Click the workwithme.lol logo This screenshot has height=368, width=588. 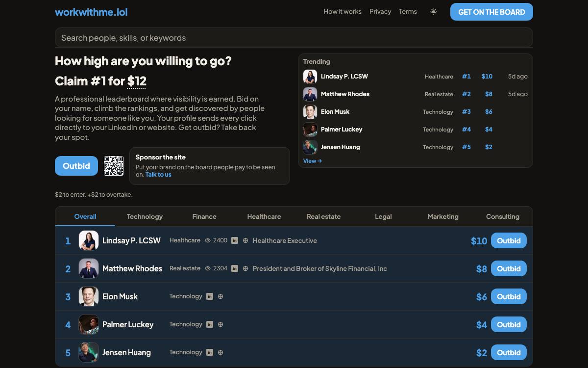(x=91, y=12)
